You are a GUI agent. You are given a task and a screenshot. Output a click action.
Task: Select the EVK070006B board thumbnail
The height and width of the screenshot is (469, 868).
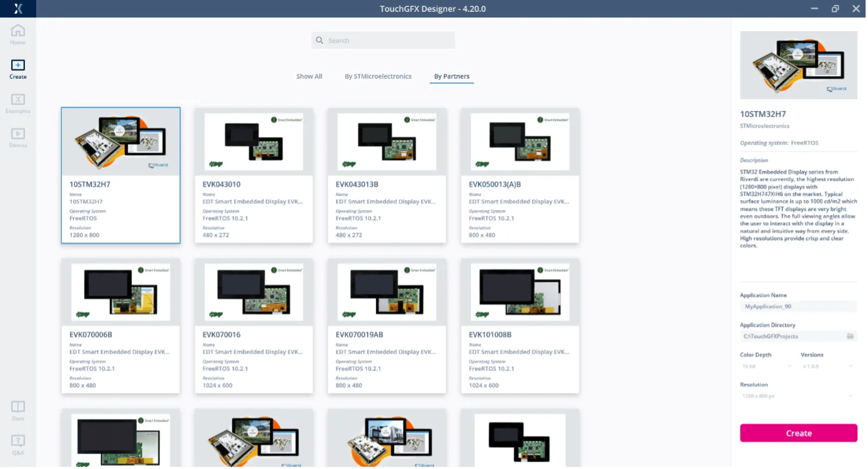click(121, 292)
